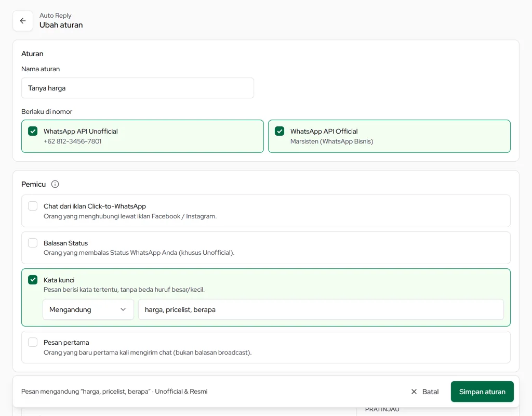Click the Pemicu section heading
This screenshot has height=416, width=532.
(x=34, y=184)
